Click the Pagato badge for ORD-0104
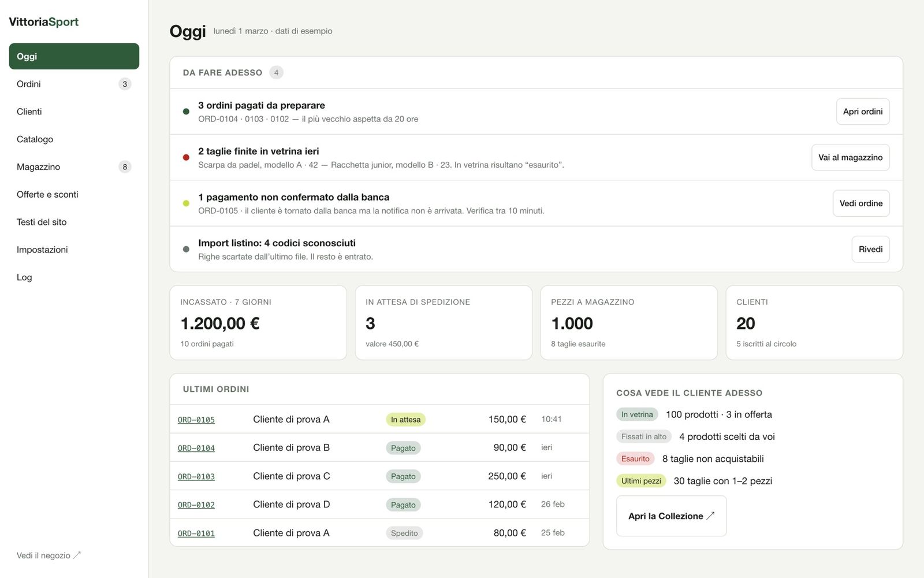The image size is (924, 578). (403, 448)
